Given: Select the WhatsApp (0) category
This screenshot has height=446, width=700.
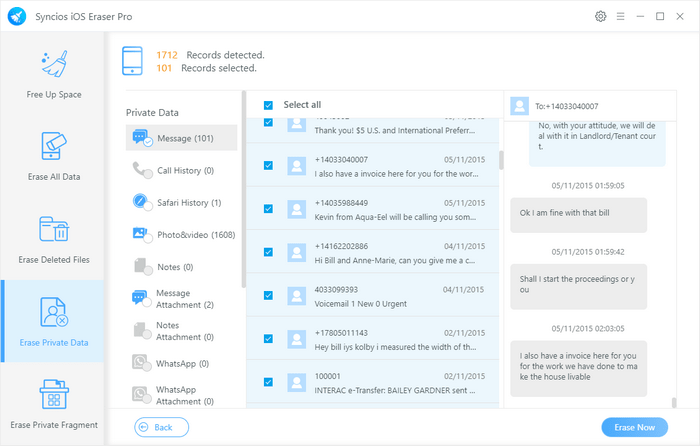Looking at the screenshot, I should (x=182, y=363).
